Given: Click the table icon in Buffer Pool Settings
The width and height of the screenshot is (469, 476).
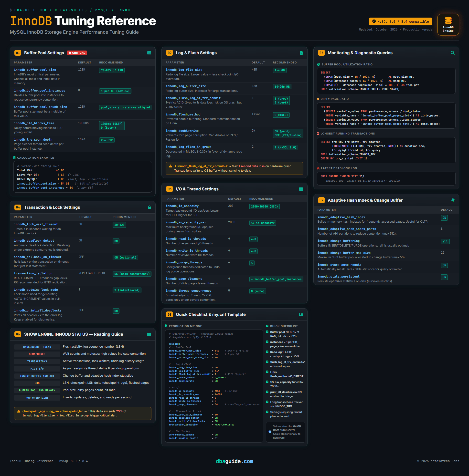Looking at the screenshot, I should pyautogui.click(x=149, y=53).
